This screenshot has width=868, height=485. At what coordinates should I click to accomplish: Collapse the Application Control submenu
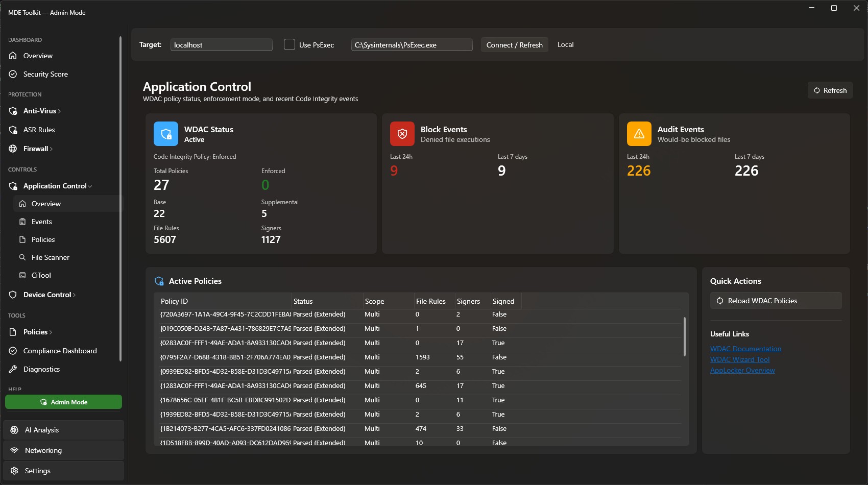click(x=90, y=186)
